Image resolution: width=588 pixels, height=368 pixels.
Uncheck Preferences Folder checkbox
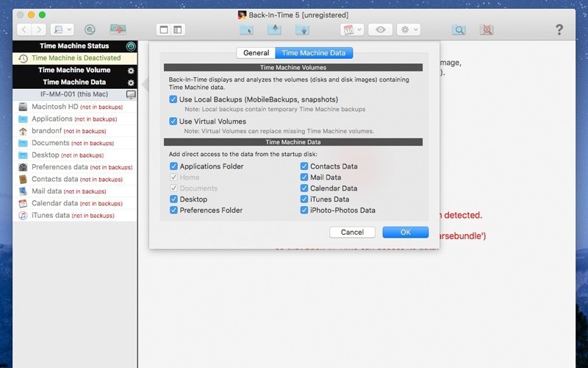pos(173,210)
